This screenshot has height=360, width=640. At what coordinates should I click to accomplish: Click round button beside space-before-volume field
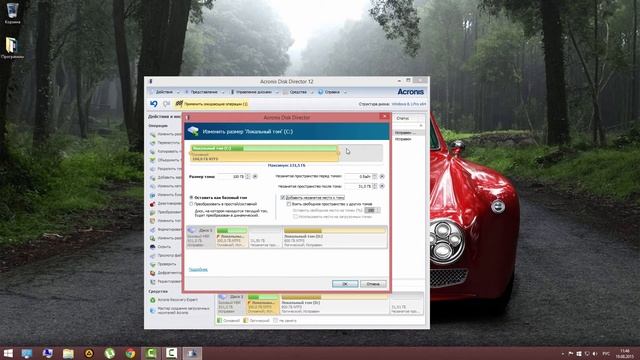[x=382, y=177]
